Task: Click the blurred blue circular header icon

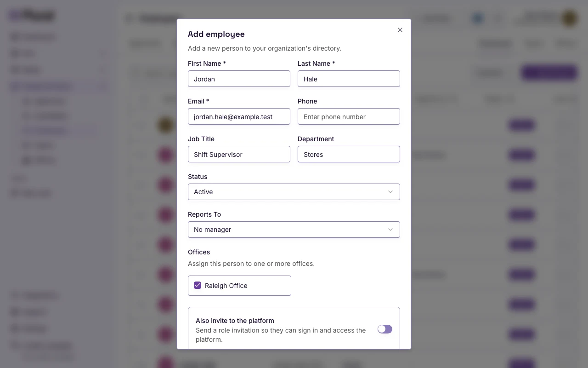Action: tap(478, 18)
